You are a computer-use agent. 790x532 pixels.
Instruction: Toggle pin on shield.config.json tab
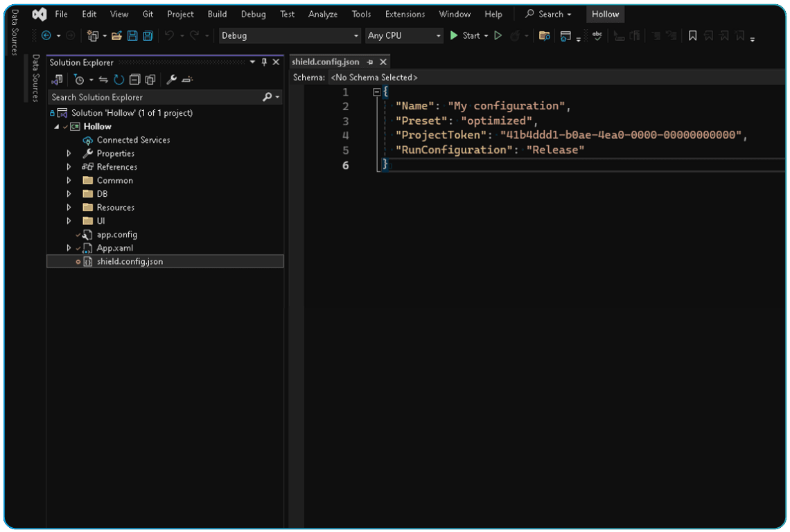pos(370,62)
